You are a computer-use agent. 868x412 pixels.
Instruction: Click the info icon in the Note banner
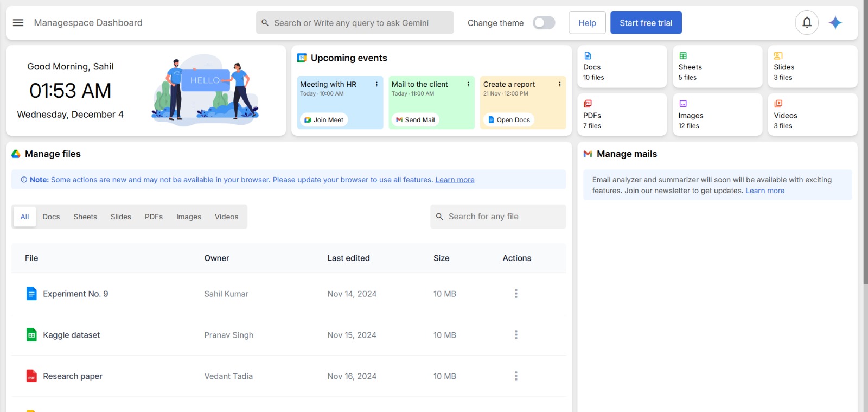(x=24, y=180)
